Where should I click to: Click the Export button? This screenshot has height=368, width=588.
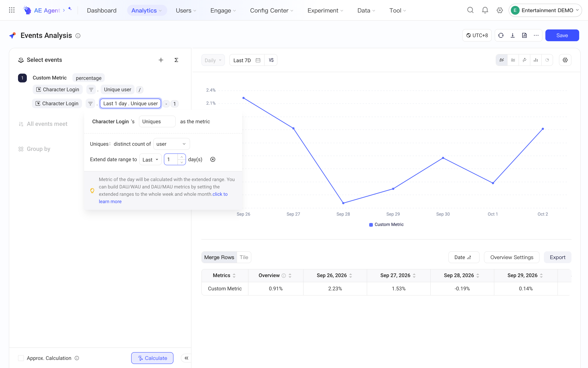[557, 257]
